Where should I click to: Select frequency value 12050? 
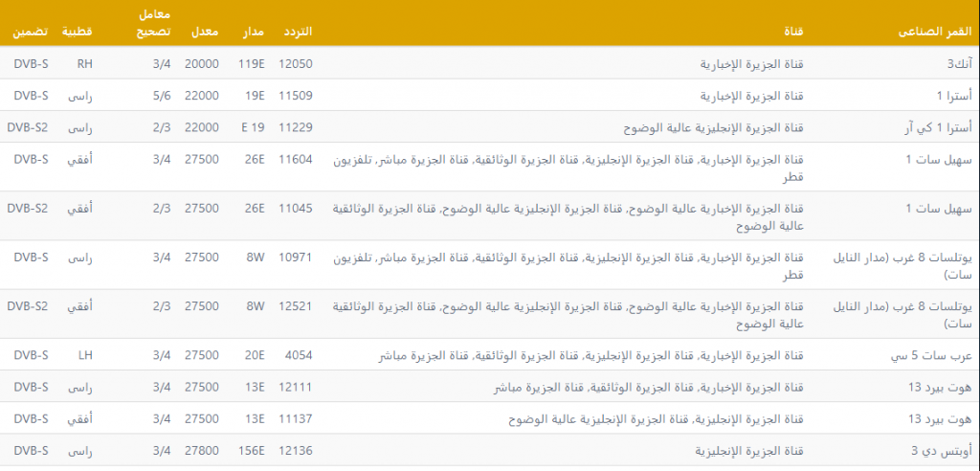click(x=295, y=64)
